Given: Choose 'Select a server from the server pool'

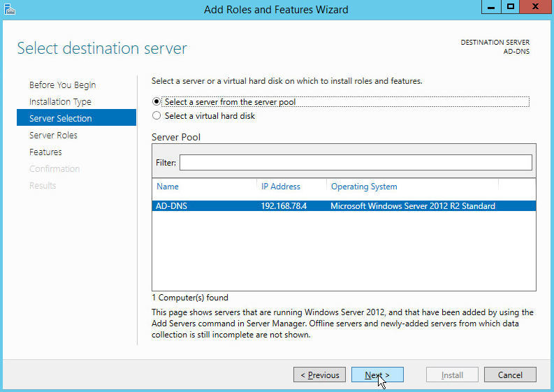Looking at the screenshot, I should tap(156, 102).
